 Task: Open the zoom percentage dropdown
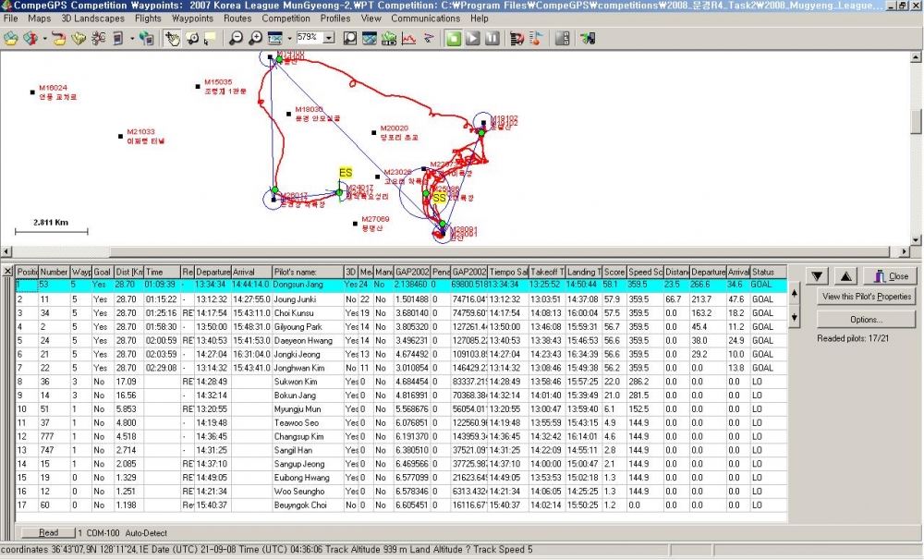[329, 38]
